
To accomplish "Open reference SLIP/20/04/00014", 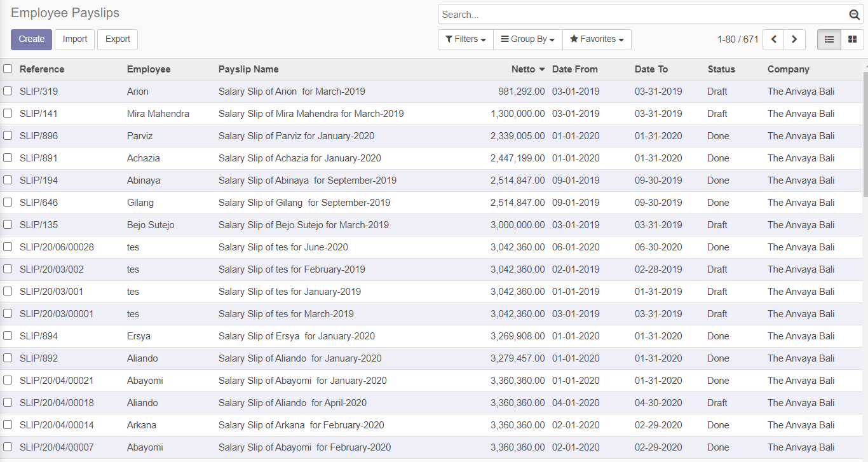I will 57,425.
